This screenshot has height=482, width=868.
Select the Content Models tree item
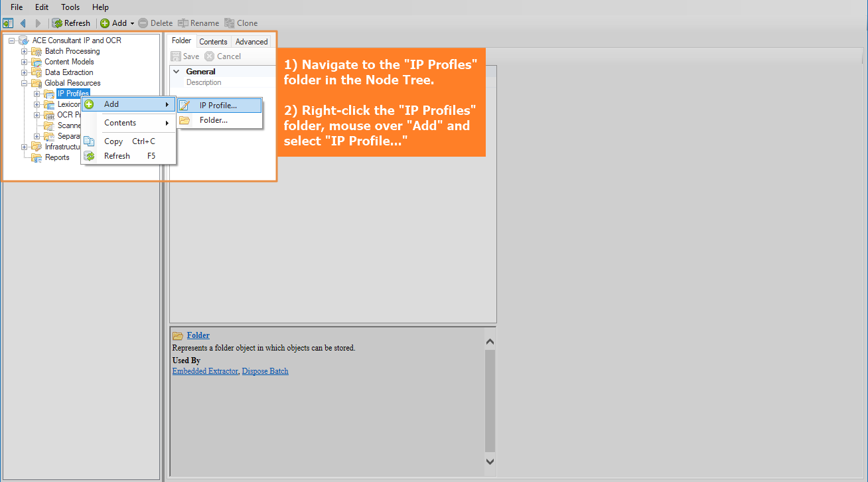(x=70, y=62)
